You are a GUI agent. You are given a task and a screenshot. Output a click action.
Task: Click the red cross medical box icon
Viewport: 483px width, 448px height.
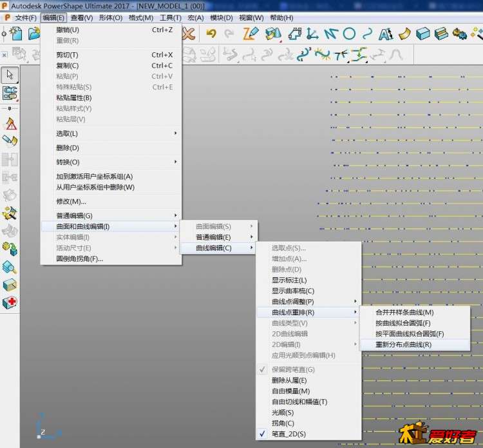(x=10, y=302)
